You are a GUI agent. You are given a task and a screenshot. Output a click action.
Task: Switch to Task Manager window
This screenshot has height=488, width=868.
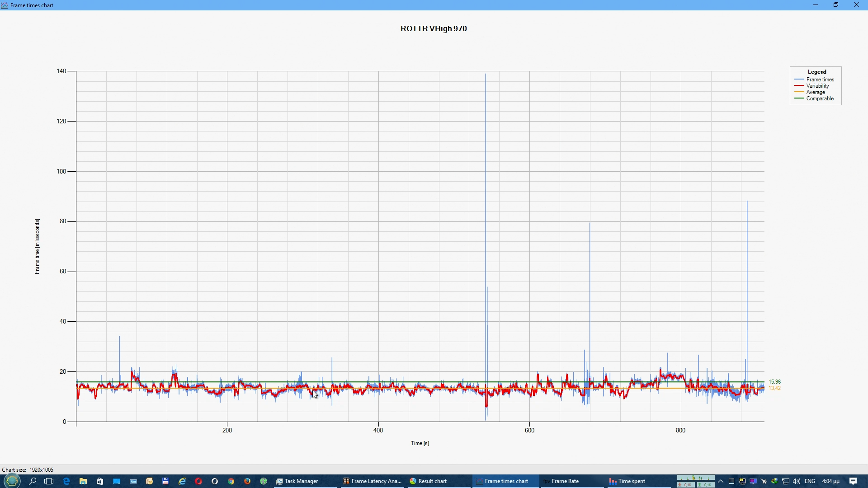[304, 481]
